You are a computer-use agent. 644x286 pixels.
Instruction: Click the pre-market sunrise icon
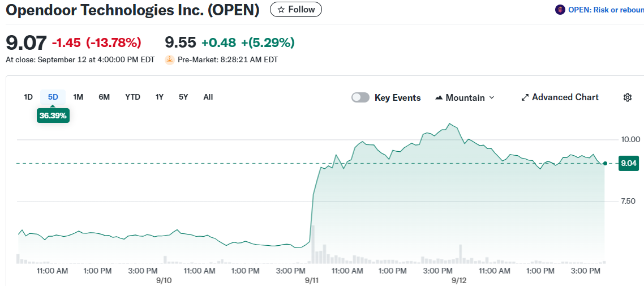coord(170,60)
